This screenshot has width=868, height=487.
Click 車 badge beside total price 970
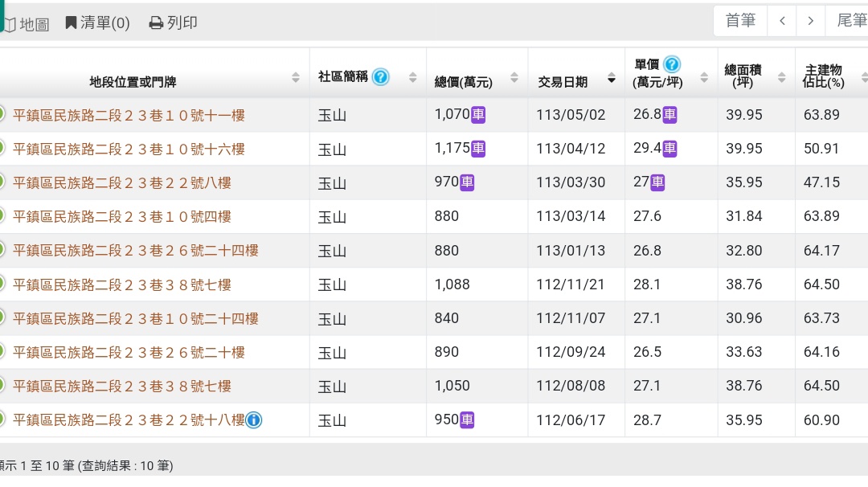pyautogui.click(x=467, y=182)
